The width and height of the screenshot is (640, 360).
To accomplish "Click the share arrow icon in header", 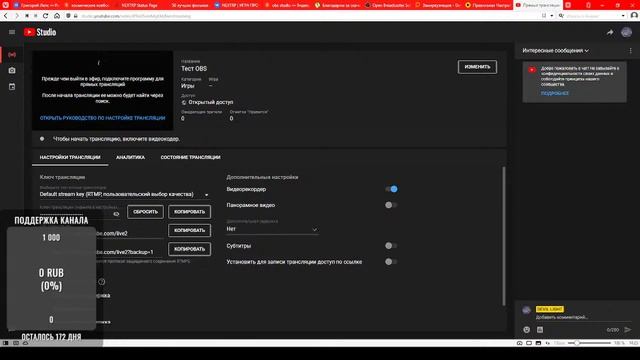I will tap(610, 32).
